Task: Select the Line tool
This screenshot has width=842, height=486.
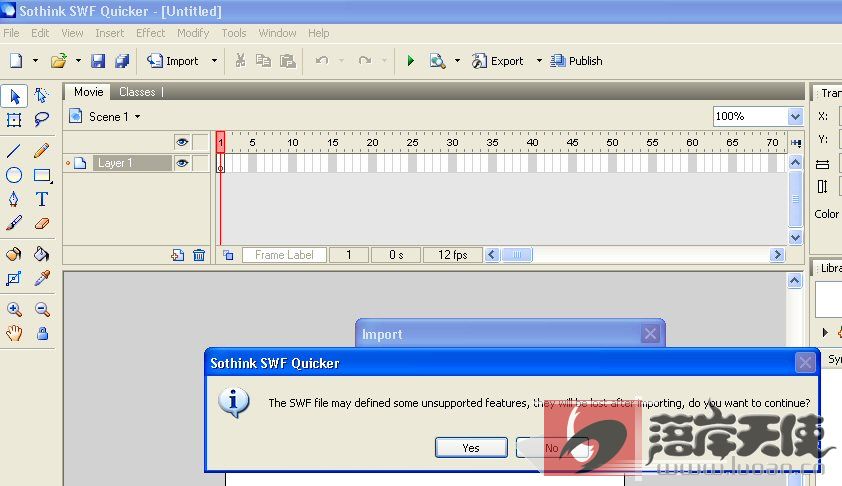Action: (x=14, y=151)
